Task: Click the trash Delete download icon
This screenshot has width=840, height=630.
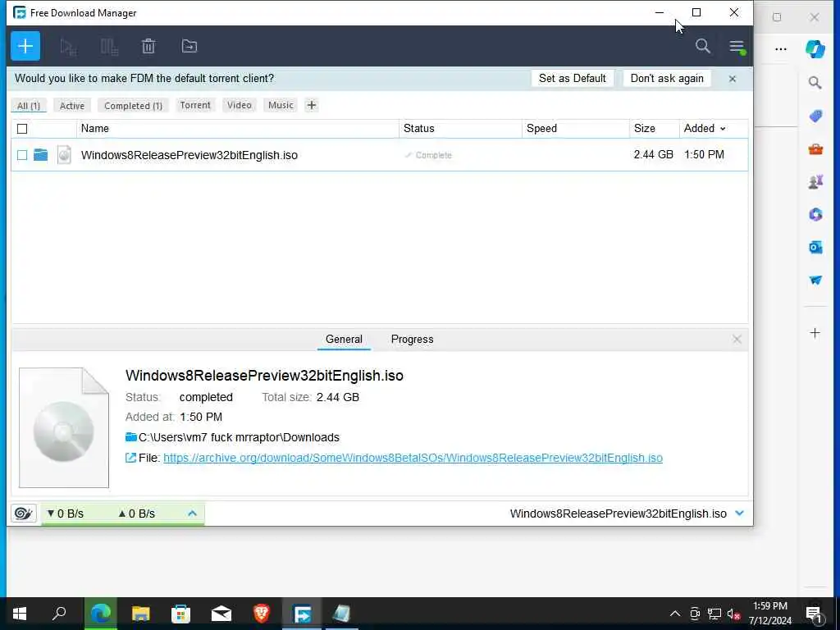Action: tap(148, 47)
